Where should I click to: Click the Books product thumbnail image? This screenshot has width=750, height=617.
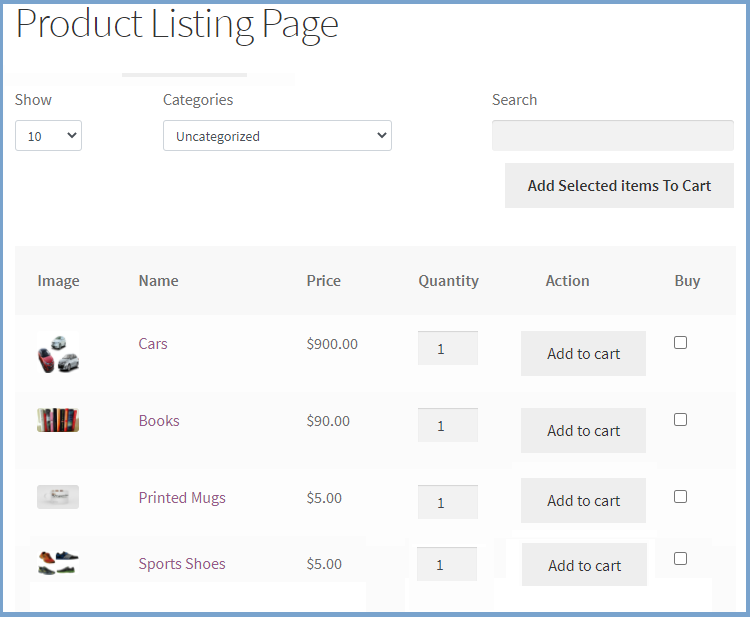tap(58, 420)
